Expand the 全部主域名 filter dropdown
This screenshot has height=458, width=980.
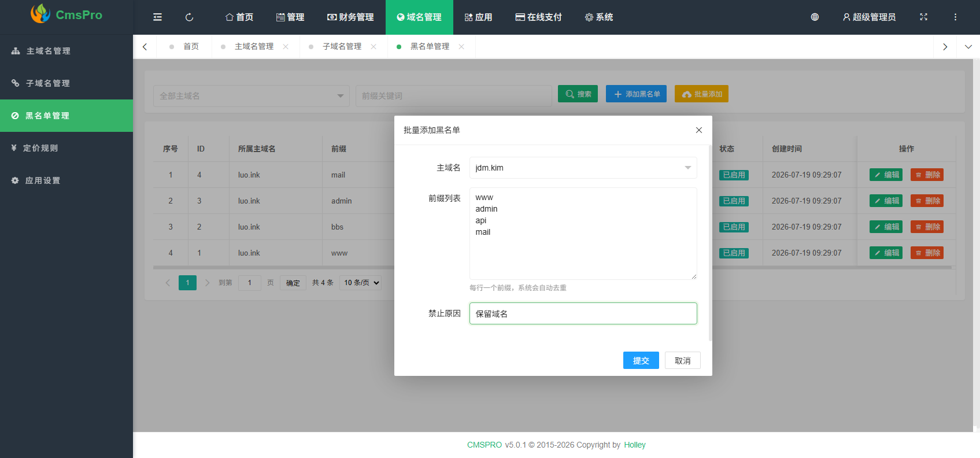pos(252,96)
